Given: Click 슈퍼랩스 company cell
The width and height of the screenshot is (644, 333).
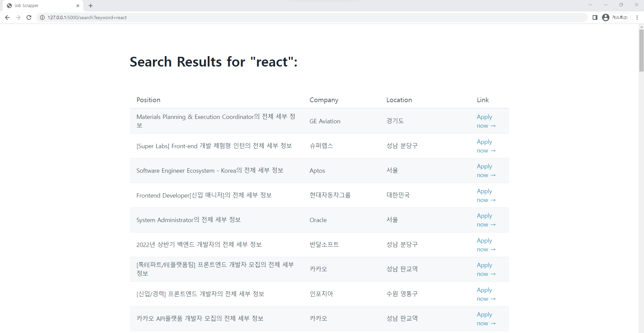Looking at the screenshot, I should [x=321, y=146].
